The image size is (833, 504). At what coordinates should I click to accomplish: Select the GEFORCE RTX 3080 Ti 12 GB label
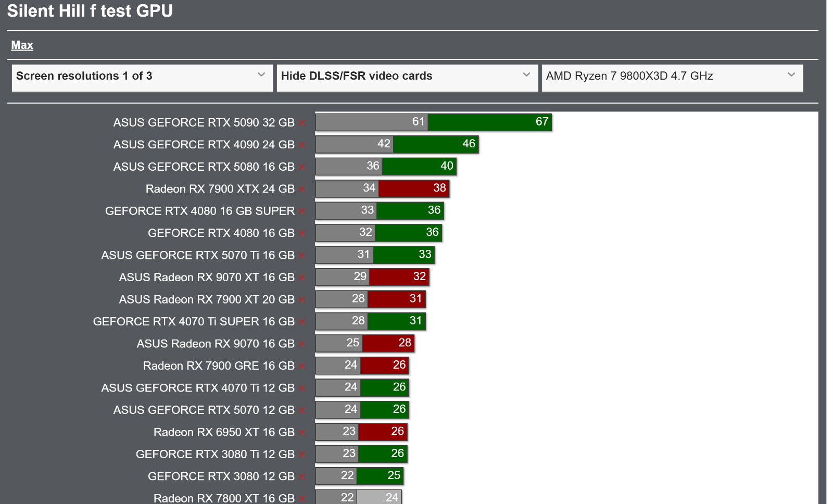click(215, 455)
